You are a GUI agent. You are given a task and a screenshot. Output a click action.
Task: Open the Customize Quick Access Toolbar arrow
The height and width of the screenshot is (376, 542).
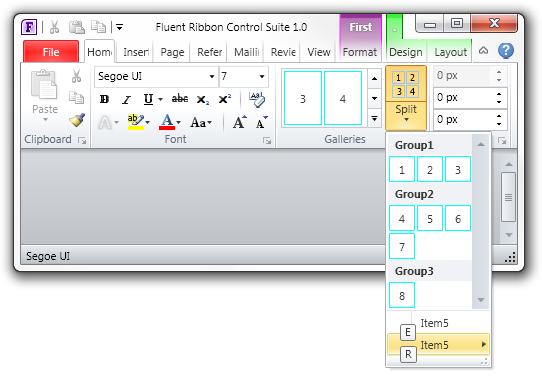click(119, 27)
